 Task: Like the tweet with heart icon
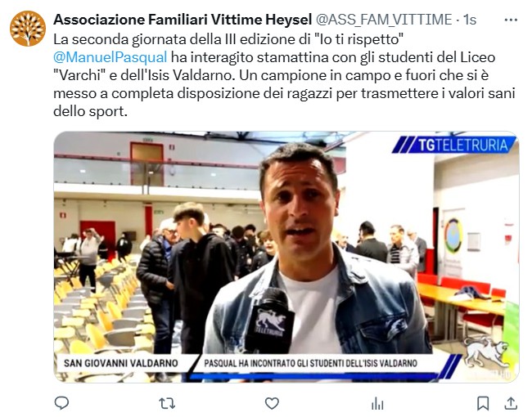272,403
